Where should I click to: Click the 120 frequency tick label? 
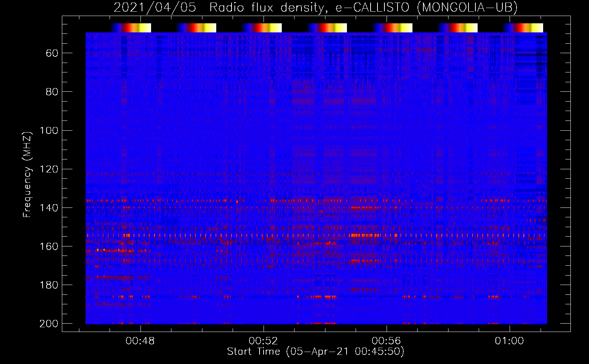pyautogui.click(x=49, y=169)
